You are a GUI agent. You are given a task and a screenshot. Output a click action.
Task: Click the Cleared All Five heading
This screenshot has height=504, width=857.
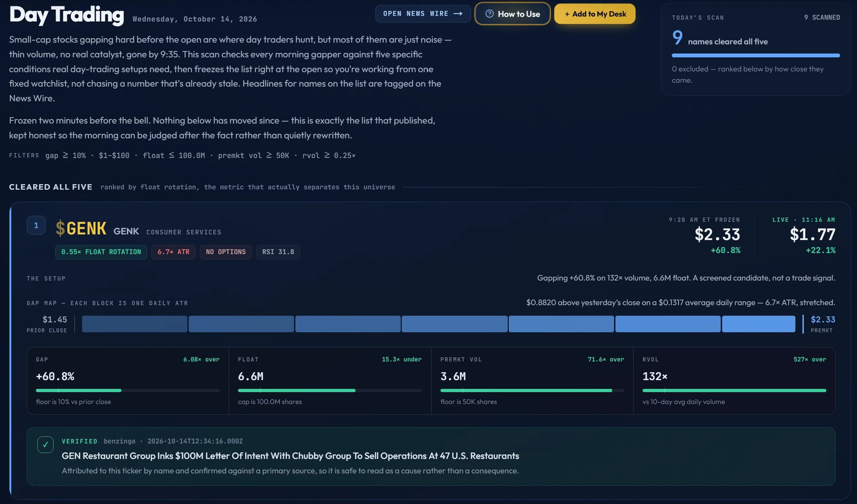point(51,187)
